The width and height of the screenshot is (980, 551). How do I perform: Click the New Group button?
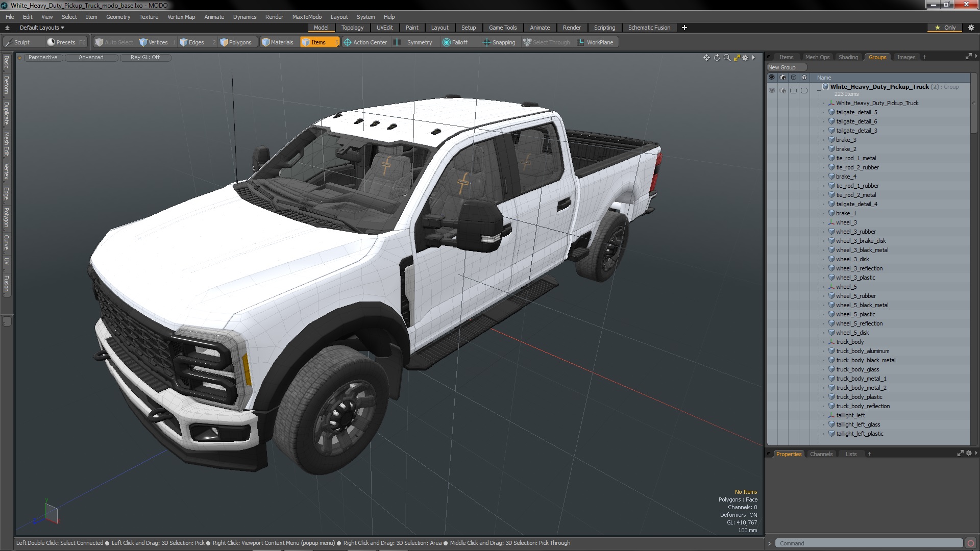(782, 67)
